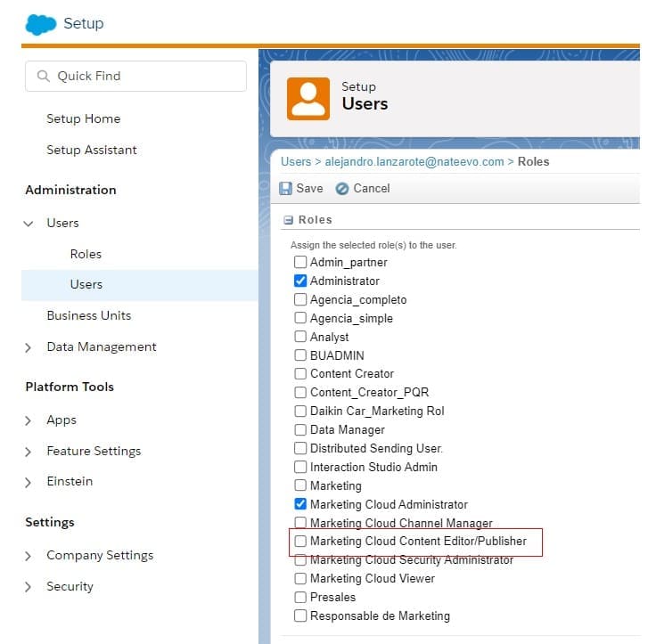Uncheck the Administrator role checkbox
The width and height of the screenshot is (656, 644).
coord(300,281)
